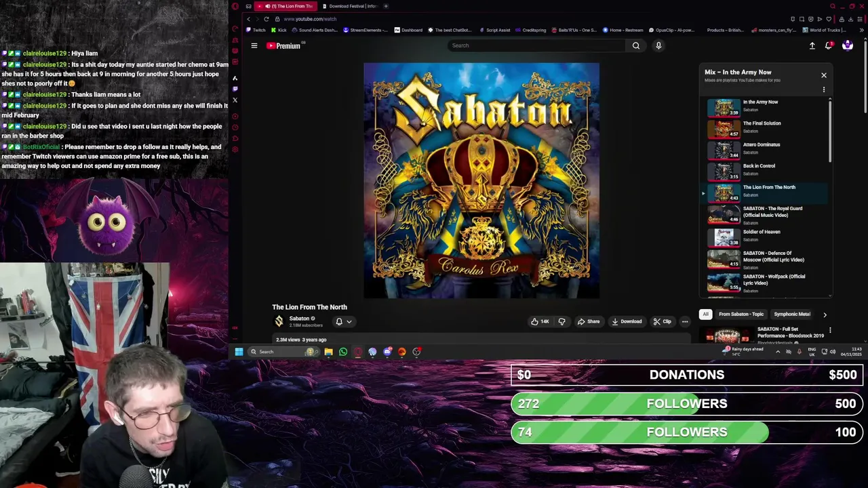Open WhatsApp from the taskbar
Screen dimensions: 868x488
pos(343,351)
